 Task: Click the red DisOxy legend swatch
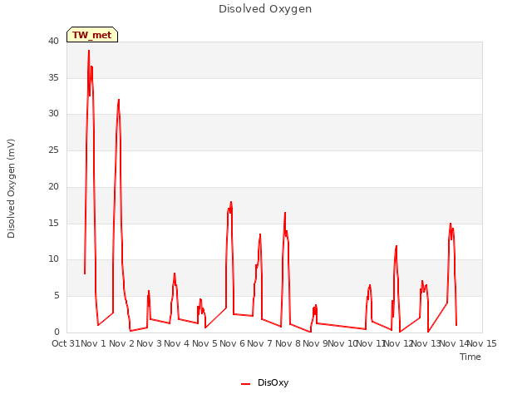(245, 384)
